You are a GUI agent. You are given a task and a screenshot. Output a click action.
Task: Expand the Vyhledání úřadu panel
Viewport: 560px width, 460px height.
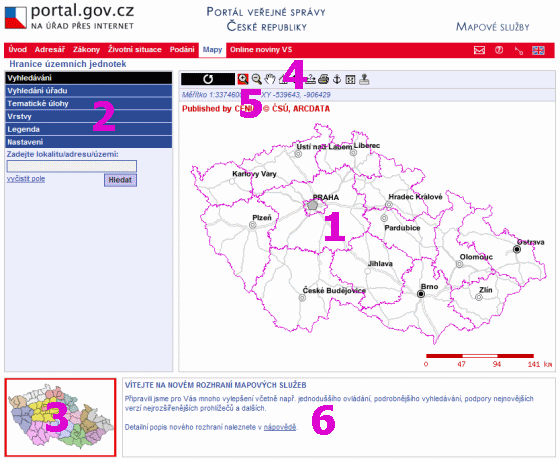(x=89, y=91)
